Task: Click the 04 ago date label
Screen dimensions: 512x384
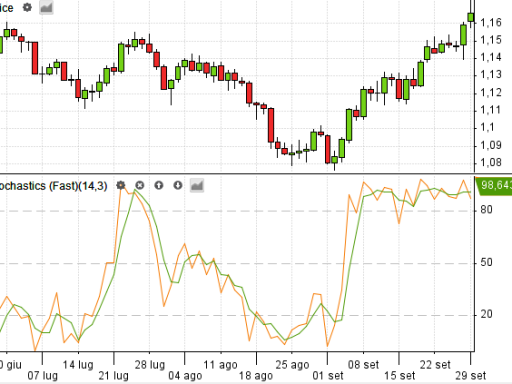Action: (185, 376)
